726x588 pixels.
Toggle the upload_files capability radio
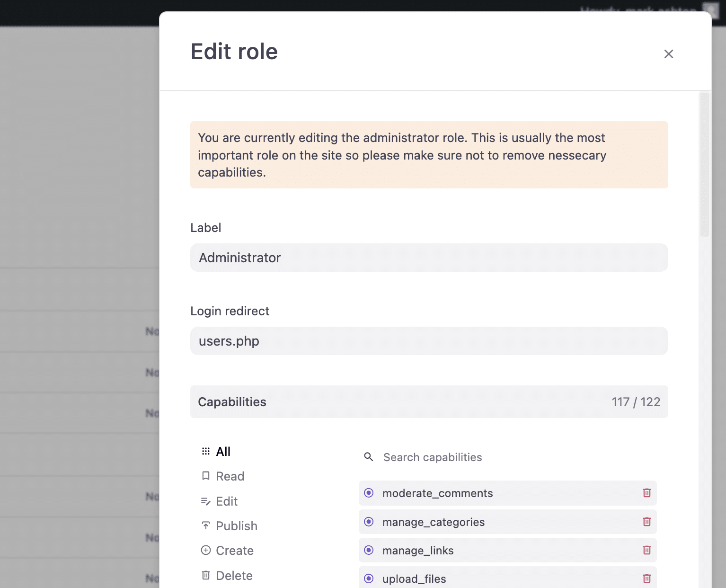click(369, 579)
